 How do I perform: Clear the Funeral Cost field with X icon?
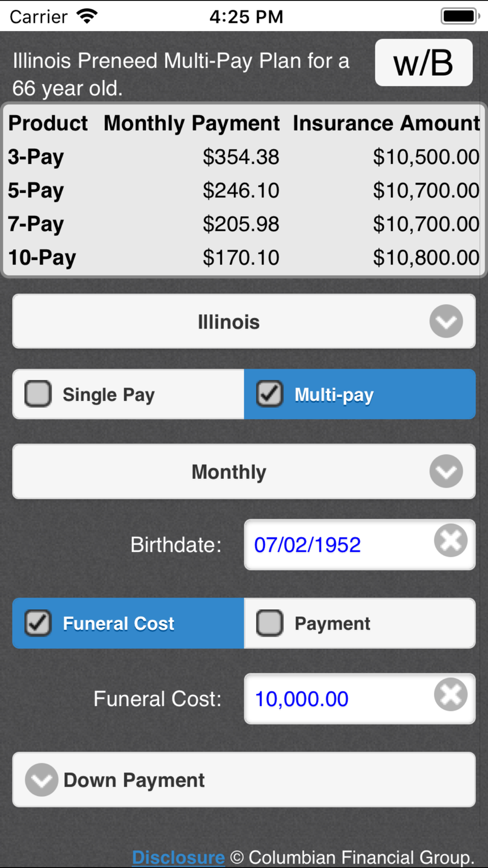451,695
